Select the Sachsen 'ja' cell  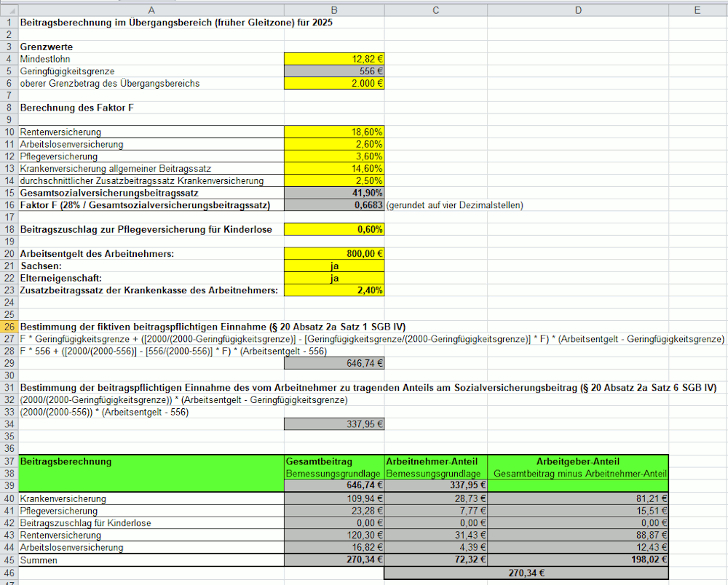[334, 266]
